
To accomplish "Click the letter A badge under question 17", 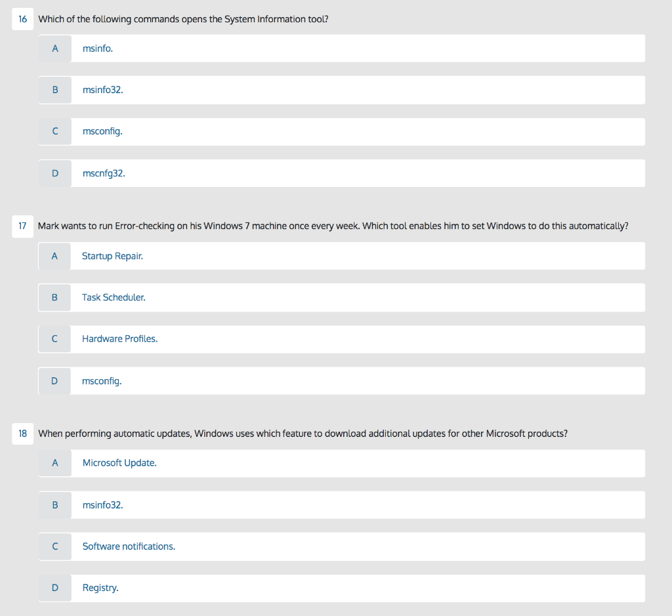I will coord(54,256).
